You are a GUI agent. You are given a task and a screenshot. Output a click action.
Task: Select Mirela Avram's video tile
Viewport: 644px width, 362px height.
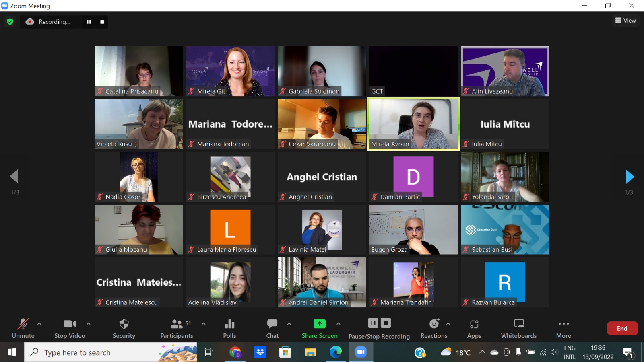[x=413, y=124]
